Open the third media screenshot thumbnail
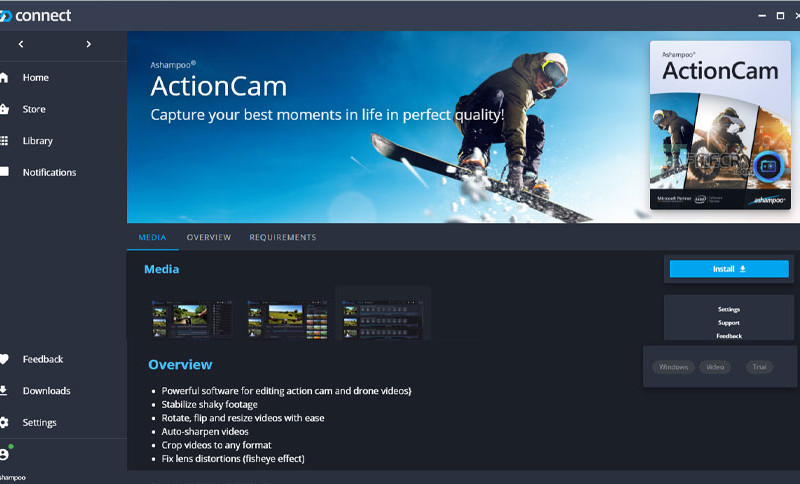The height and width of the screenshot is (484, 800). pyautogui.click(x=383, y=319)
